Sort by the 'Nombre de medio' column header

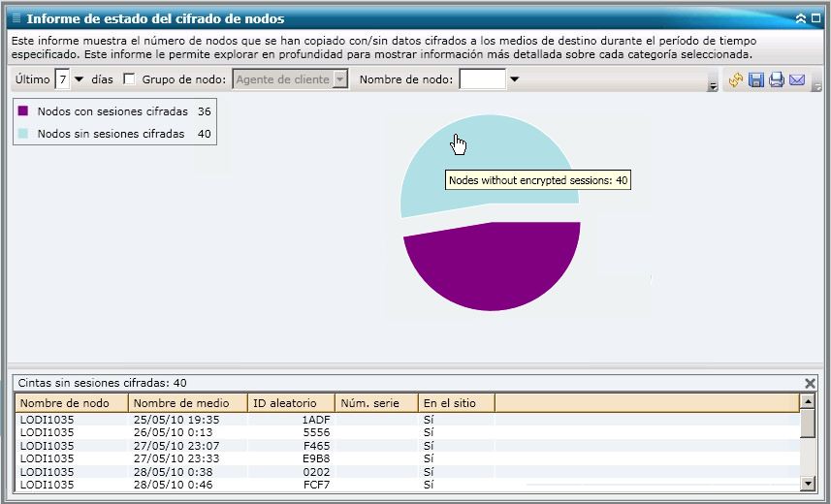tap(186, 402)
